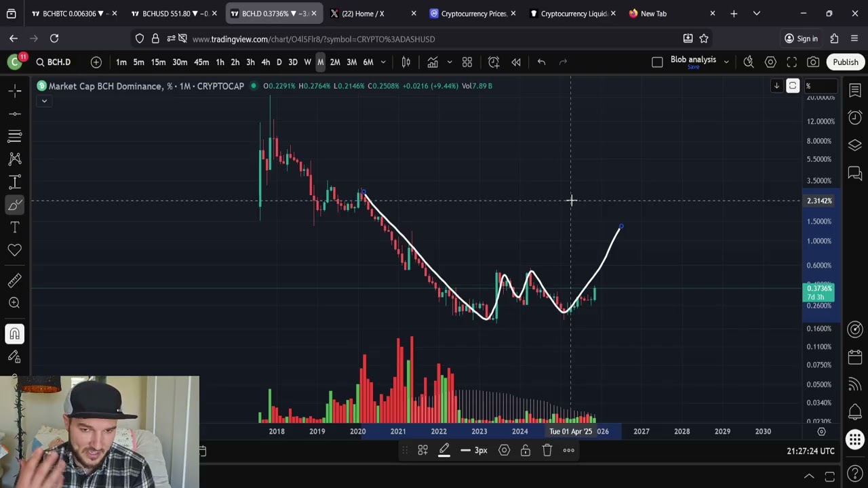Open quick search lightning icon

pos(749,62)
